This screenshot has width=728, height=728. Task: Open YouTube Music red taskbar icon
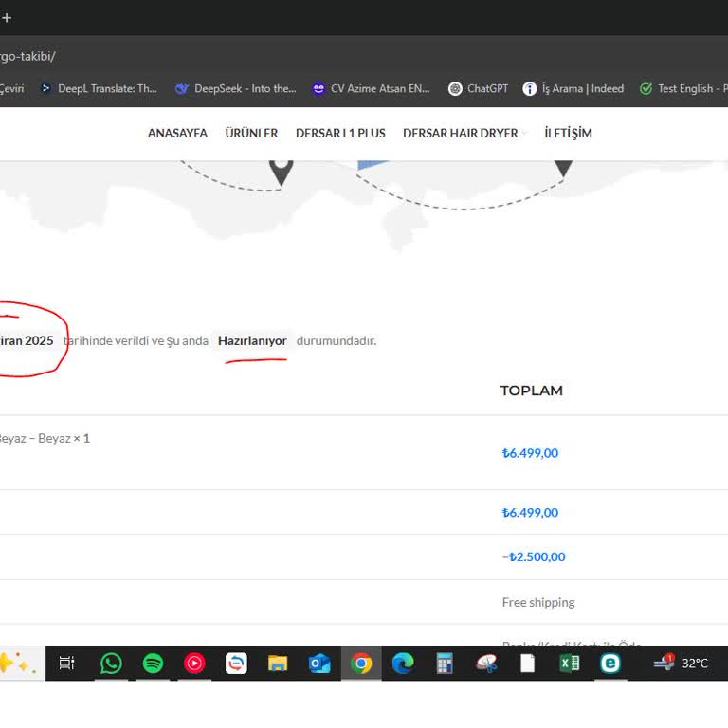click(194, 664)
